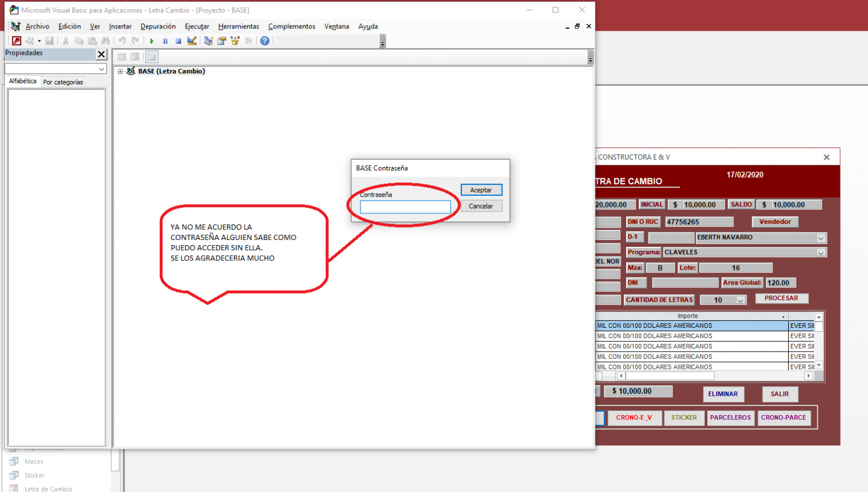The height and width of the screenshot is (492, 868).
Task: Toggle folders view in project explorer
Action: [x=152, y=57]
